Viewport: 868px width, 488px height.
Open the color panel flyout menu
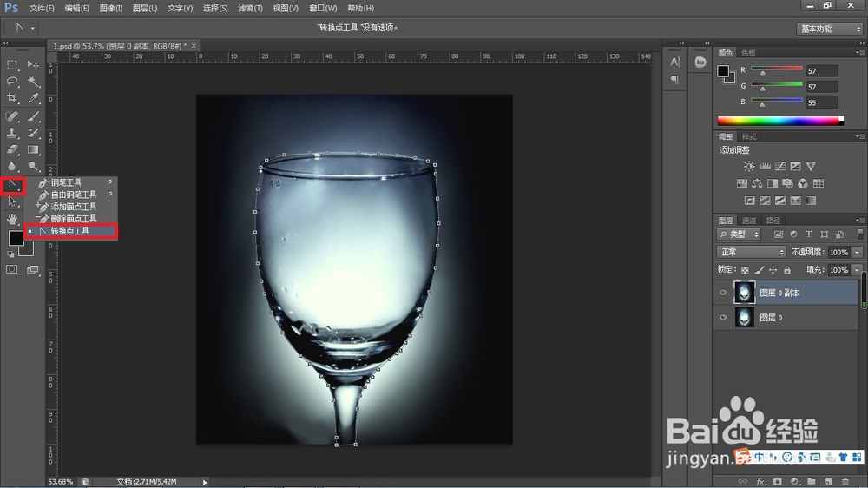coord(859,53)
